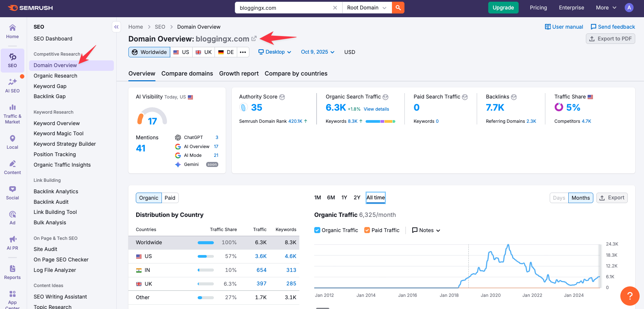Open the Root Domain dropdown
The width and height of the screenshot is (644, 309).
pyautogui.click(x=367, y=8)
